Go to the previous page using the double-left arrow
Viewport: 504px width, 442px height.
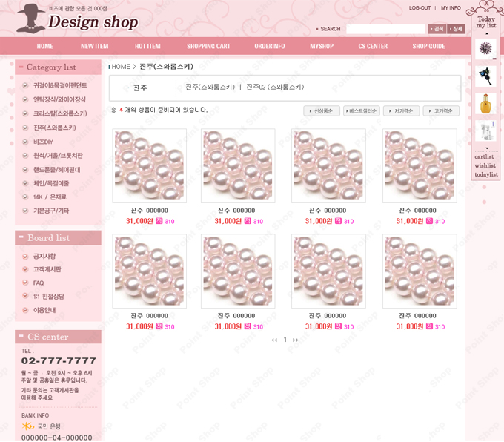point(274,340)
